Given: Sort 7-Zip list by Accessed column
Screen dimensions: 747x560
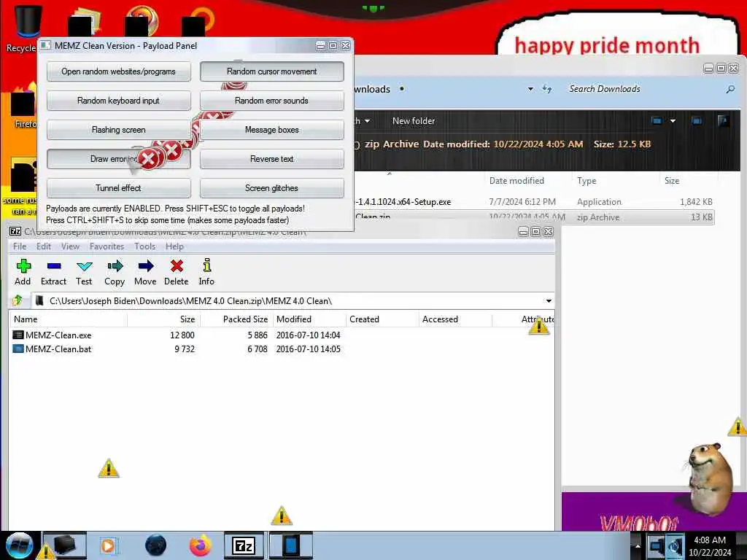Looking at the screenshot, I should [455, 319].
